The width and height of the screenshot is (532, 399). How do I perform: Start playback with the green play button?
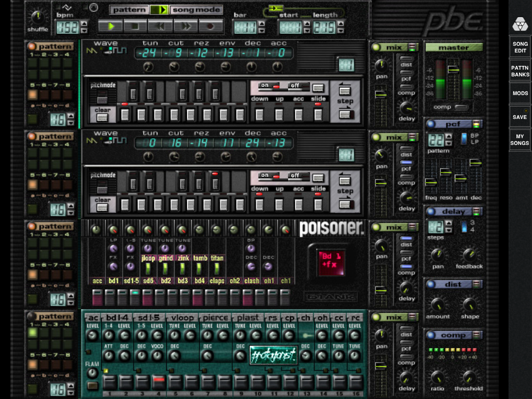[110, 26]
